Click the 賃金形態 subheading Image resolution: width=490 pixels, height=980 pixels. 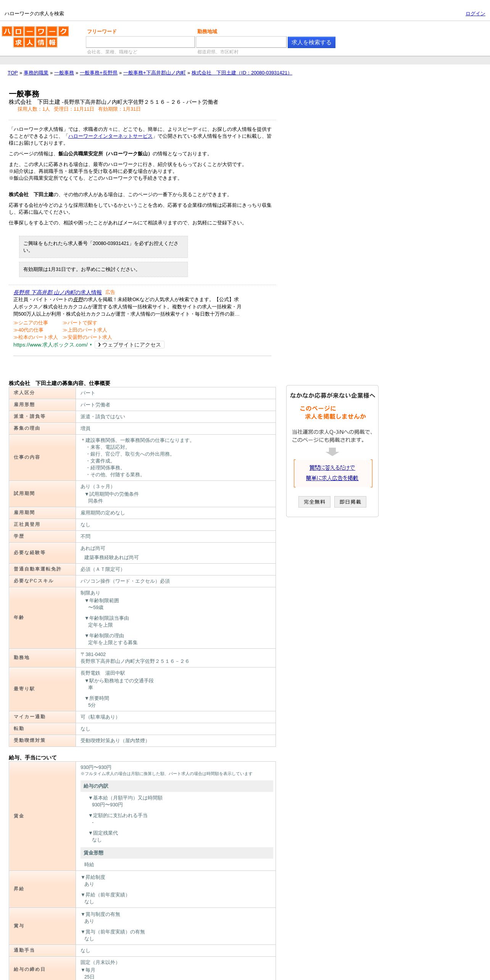pos(177,853)
